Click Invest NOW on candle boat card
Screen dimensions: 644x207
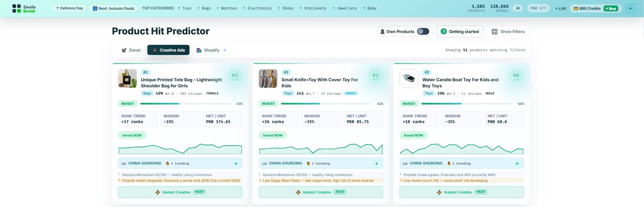coord(413,135)
